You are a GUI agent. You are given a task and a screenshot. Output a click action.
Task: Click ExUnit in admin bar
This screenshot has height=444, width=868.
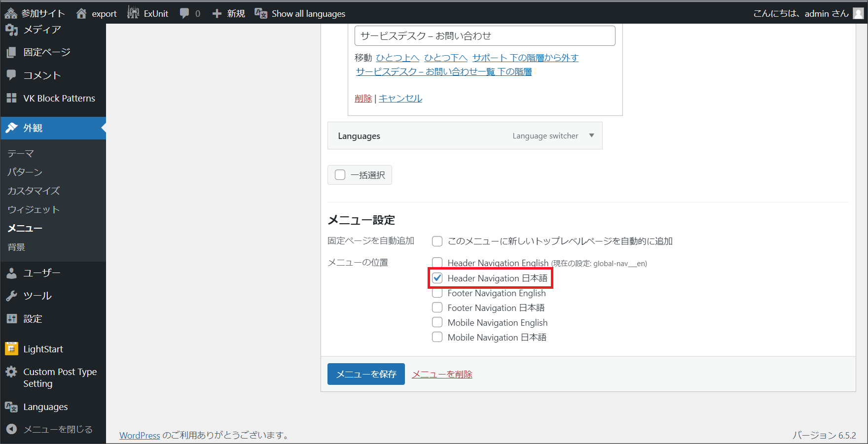point(156,13)
